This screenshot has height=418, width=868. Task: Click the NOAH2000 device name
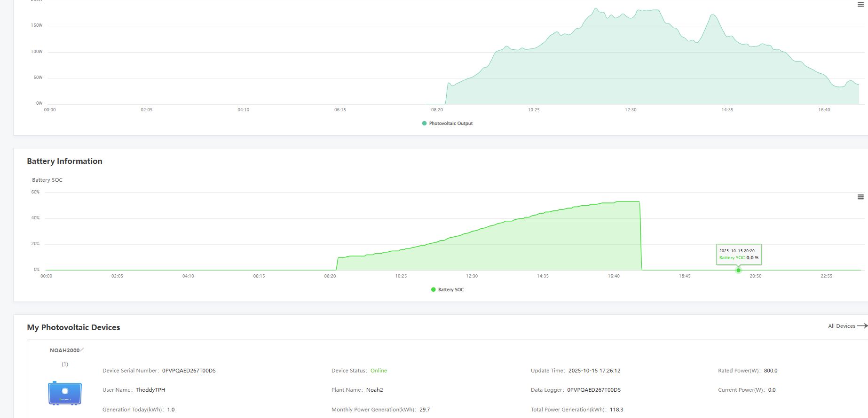point(64,350)
